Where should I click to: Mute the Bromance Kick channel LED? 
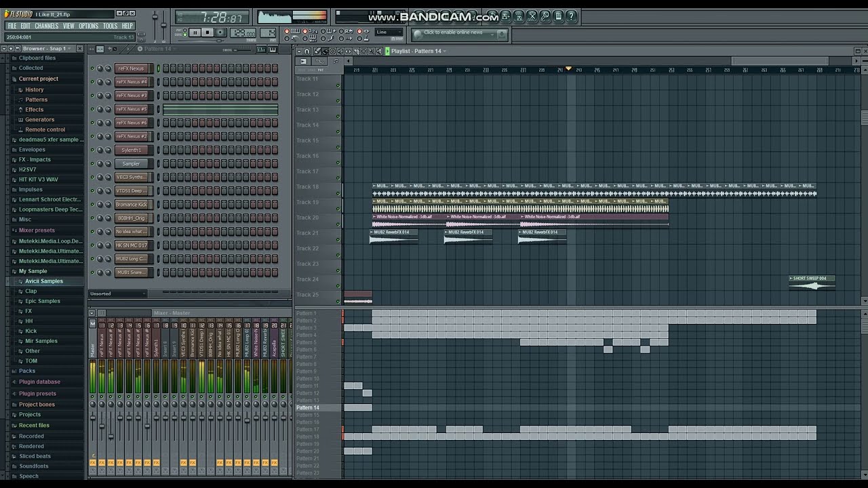tap(93, 205)
